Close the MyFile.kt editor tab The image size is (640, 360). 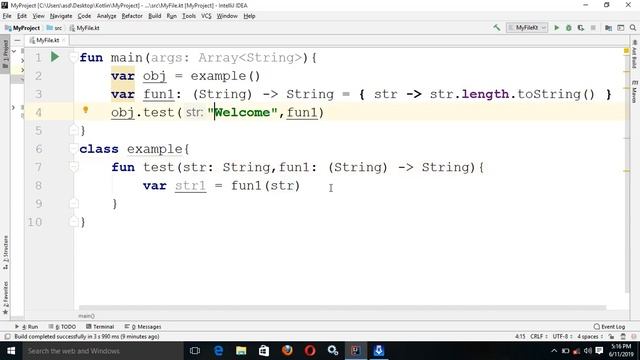[64, 40]
